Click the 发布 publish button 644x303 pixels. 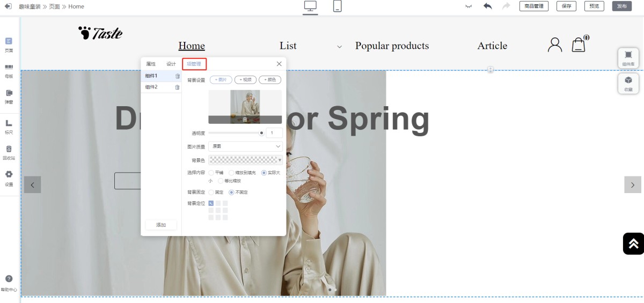click(621, 6)
